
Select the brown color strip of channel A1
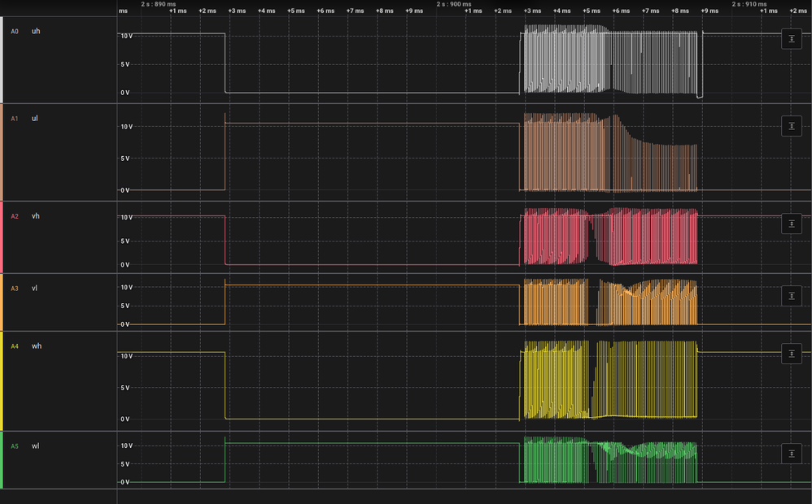point(2,153)
